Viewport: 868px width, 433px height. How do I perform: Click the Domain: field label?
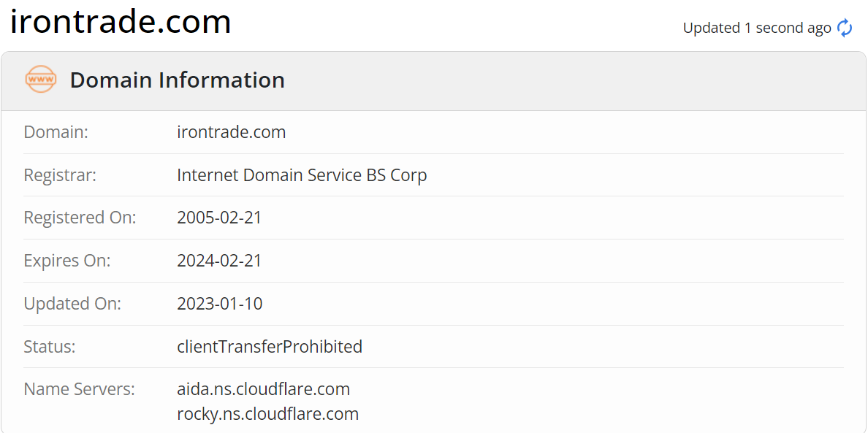(x=56, y=132)
